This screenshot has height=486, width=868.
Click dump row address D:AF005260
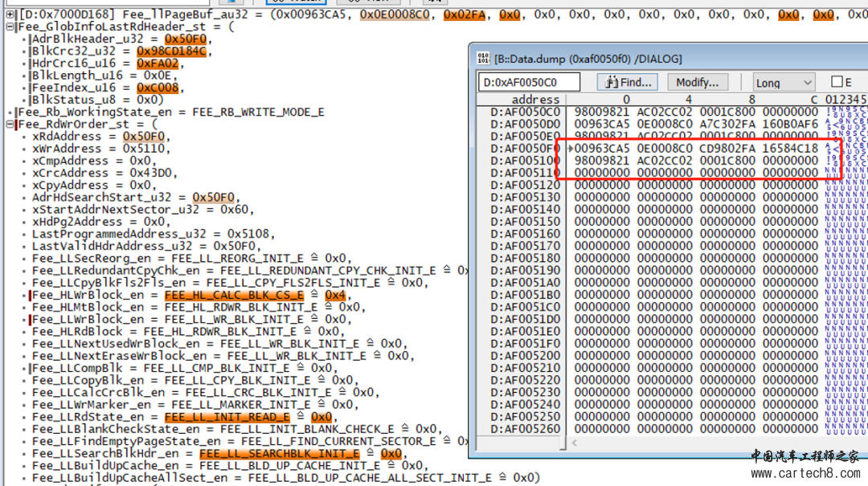525,428
